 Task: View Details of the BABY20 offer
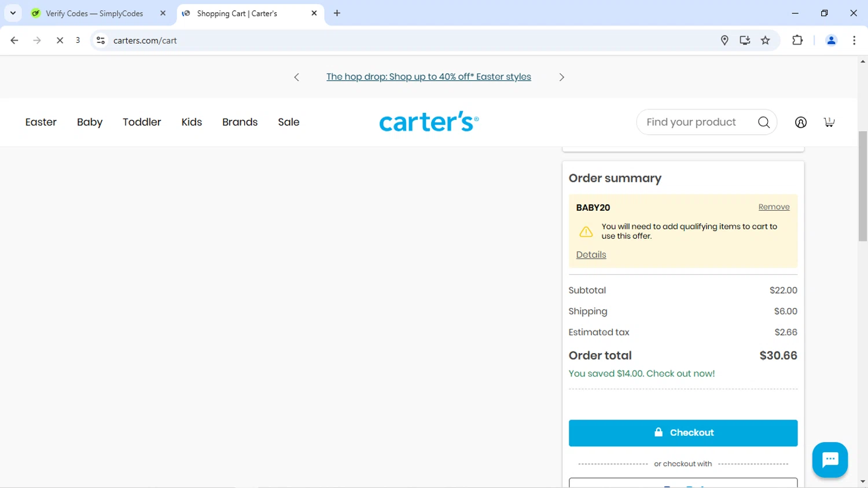click(591, 255)
